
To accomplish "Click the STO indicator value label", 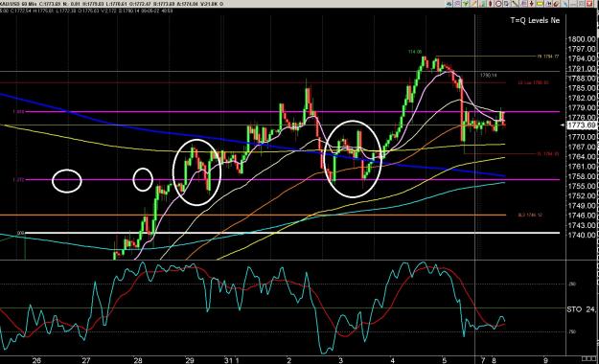I will tap(582, 309).
